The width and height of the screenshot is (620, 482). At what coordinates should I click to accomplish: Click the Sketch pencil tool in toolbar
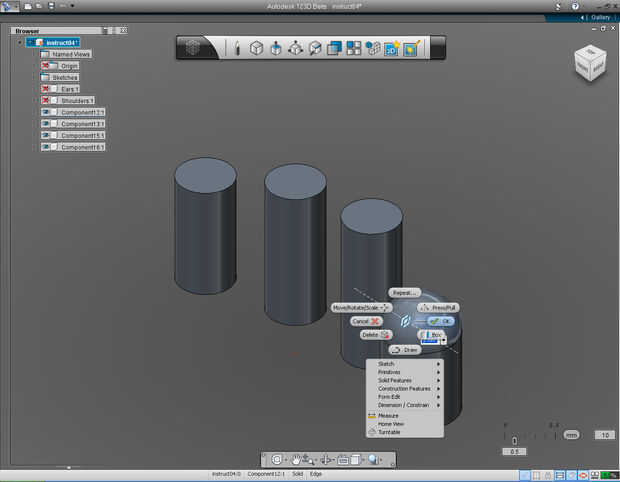click(x=237, y=48)
